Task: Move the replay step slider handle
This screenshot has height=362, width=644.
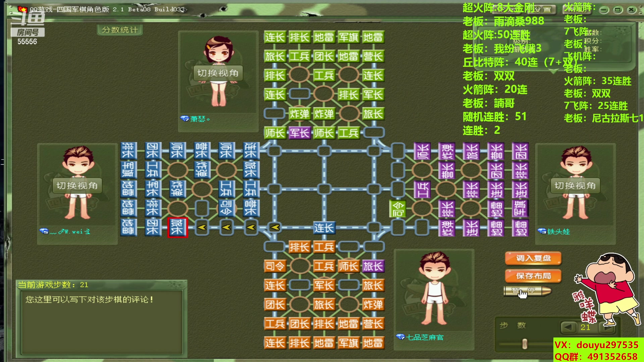Action: (525, 344)
